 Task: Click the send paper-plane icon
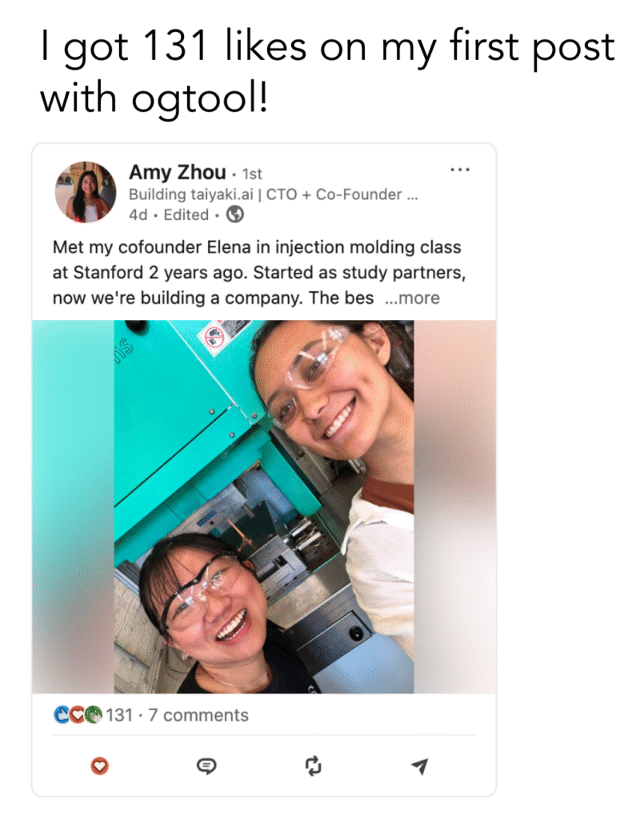click(420, 765)
